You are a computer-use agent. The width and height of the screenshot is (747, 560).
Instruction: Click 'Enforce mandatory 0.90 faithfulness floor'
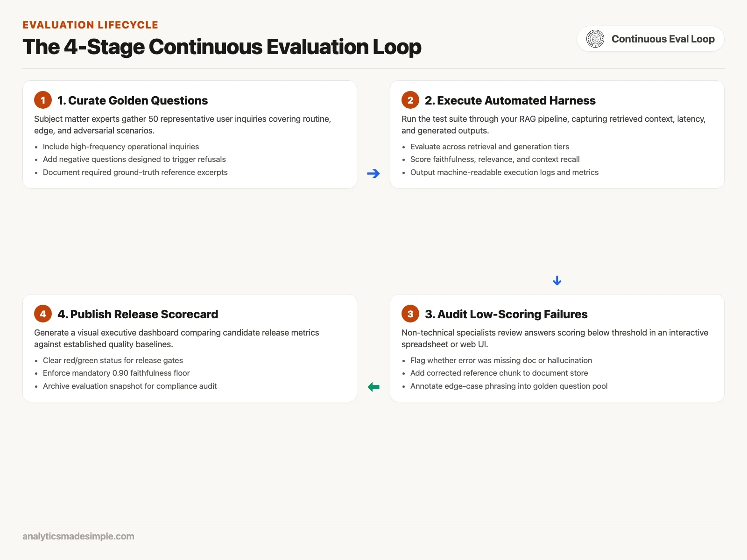(x=116, y=373)
